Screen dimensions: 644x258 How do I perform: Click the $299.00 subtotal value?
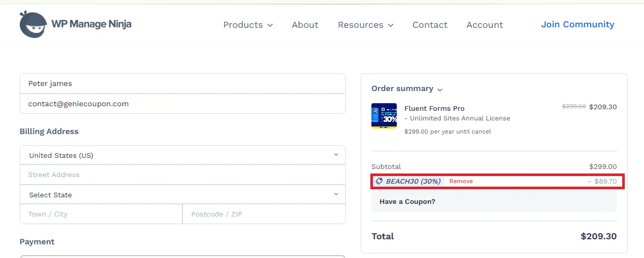[603, 166]
